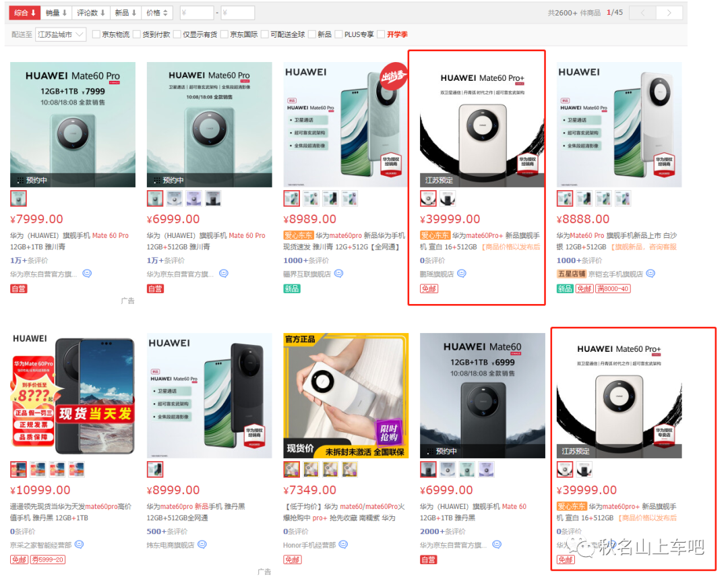
Task: Sort results by 价格
Action: [157, 13]
